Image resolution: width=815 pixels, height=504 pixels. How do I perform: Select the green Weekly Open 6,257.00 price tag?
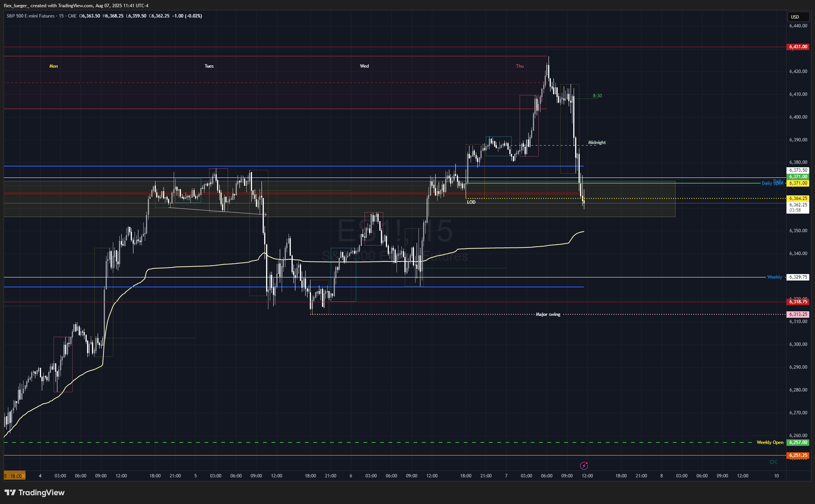coord(798,442)
